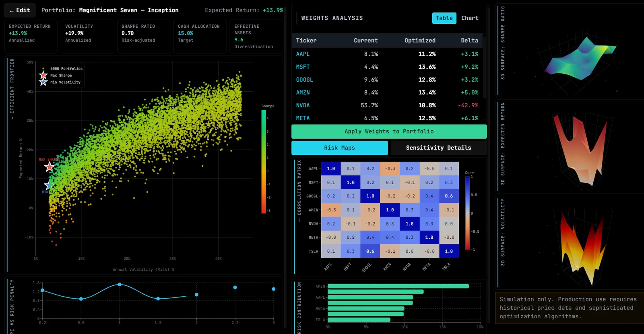This screenshot has height=334, width=644.
Task: Open the Sensitivity Details tab
Action: (438, 148)
